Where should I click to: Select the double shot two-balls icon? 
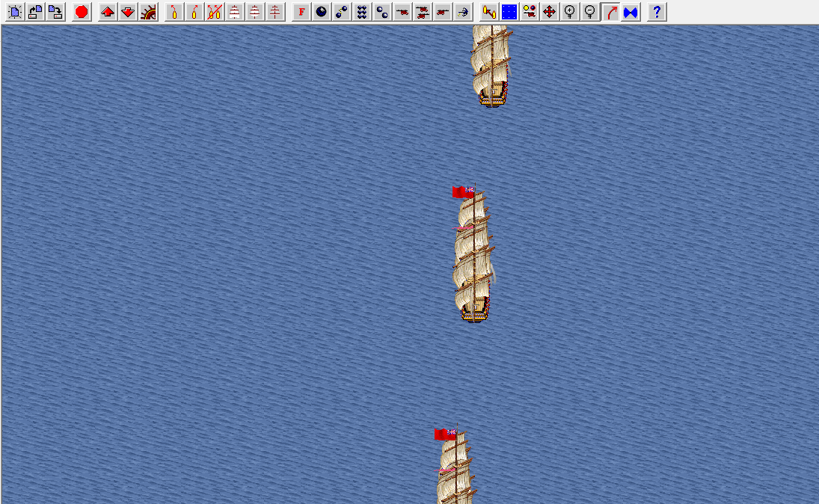[x=382, y=12]
